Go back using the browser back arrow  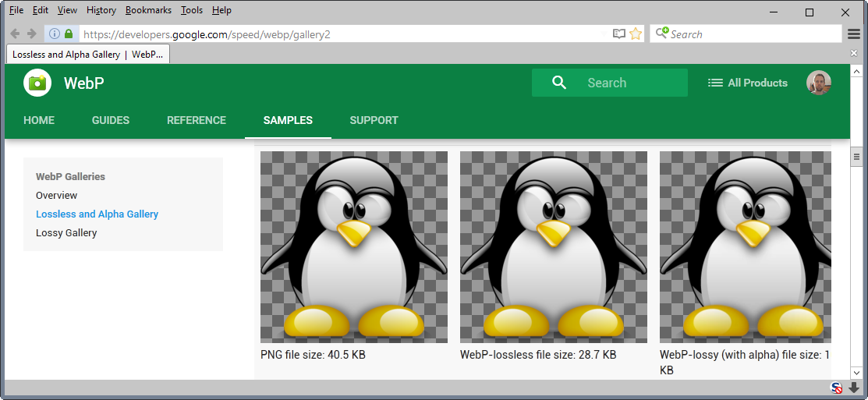coord(15,34)
